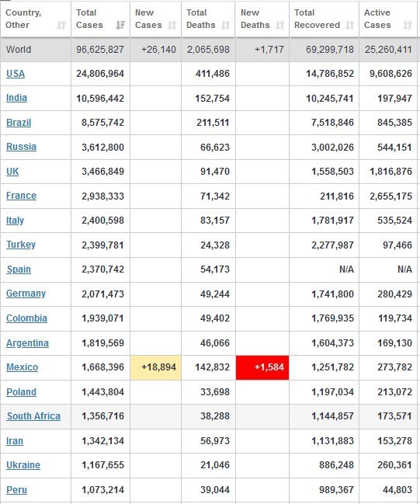Open Russia country link
Viewport: 420px width, 504px height.
(x=21, y=147)
